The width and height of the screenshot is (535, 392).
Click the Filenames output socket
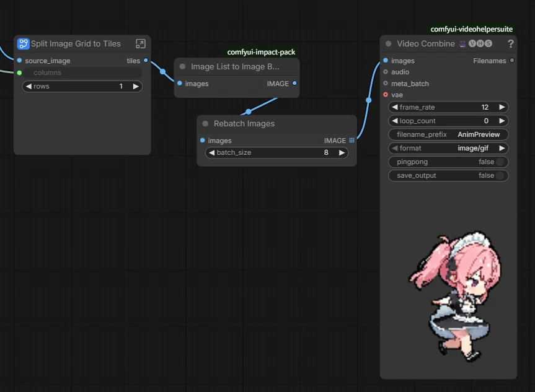[512, 60]
